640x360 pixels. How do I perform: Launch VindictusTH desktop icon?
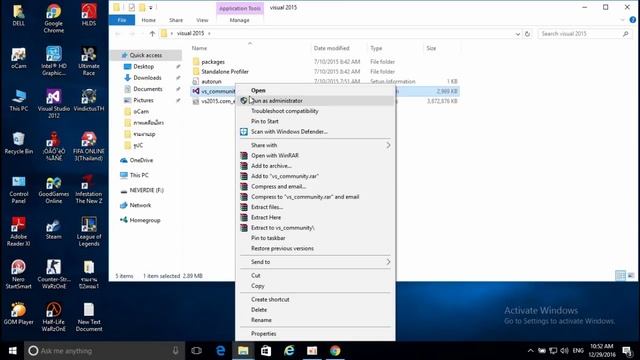[89, 100]
